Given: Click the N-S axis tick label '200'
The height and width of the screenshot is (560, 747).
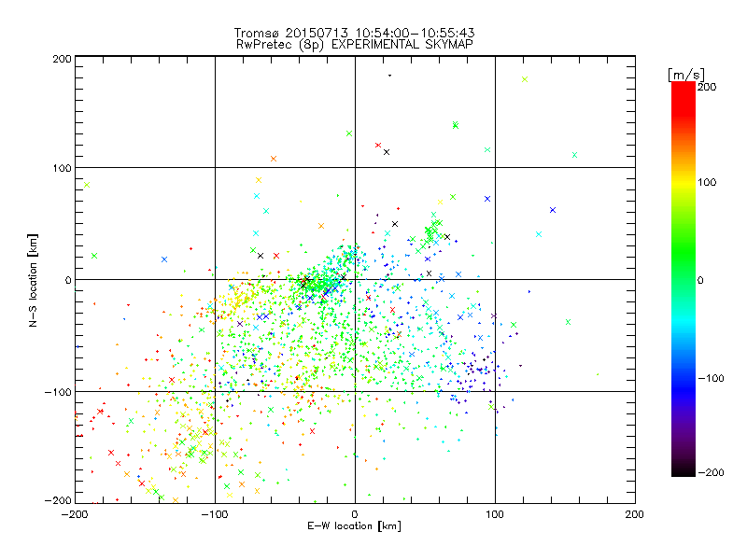Looking at the screenshot, I should click(62, 59).
